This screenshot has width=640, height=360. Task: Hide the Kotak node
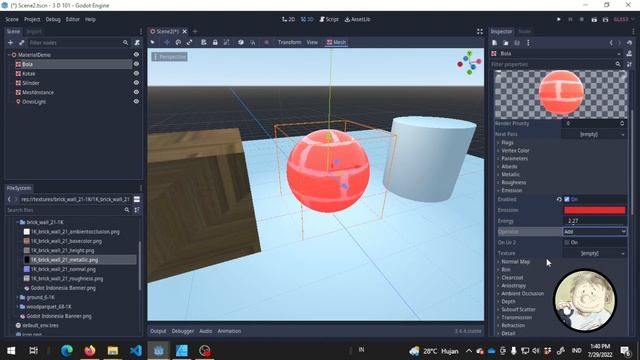[136, 73]
